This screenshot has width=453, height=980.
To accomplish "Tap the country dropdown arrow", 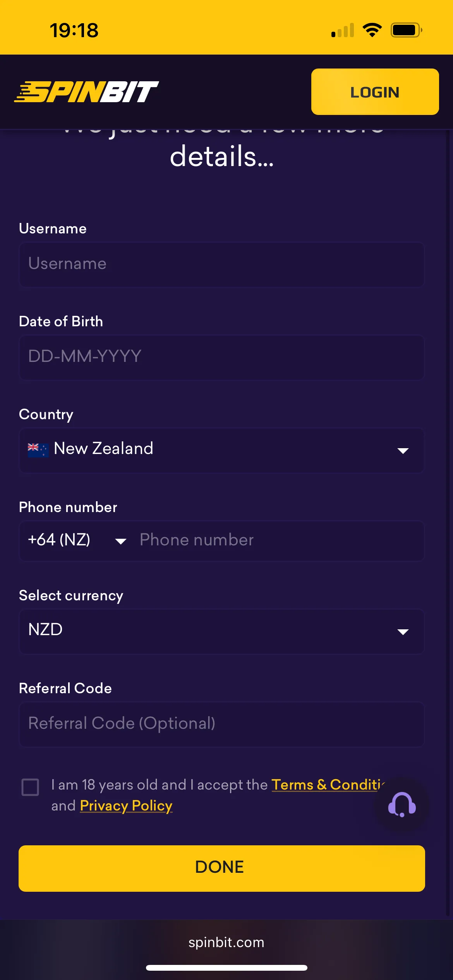I will point(403,451).
